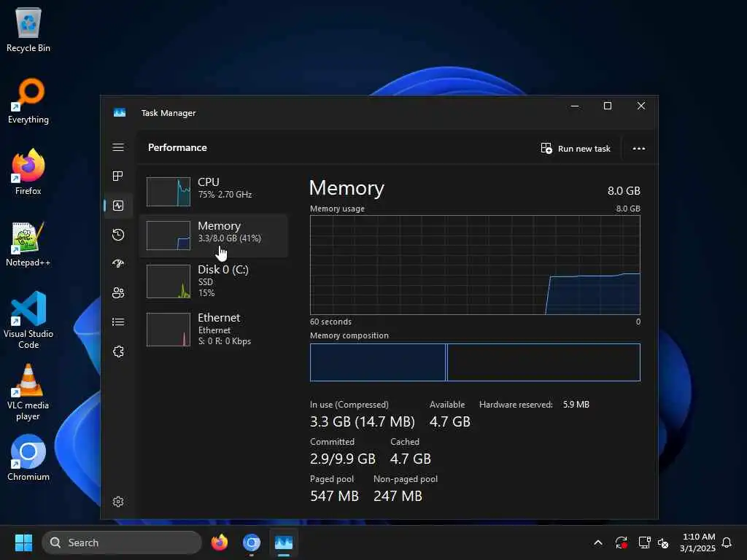The height and width of the screenshot is (560, 747).
Task: Select the Everything desktop shortcut
Action: click(x=28, y=101)
